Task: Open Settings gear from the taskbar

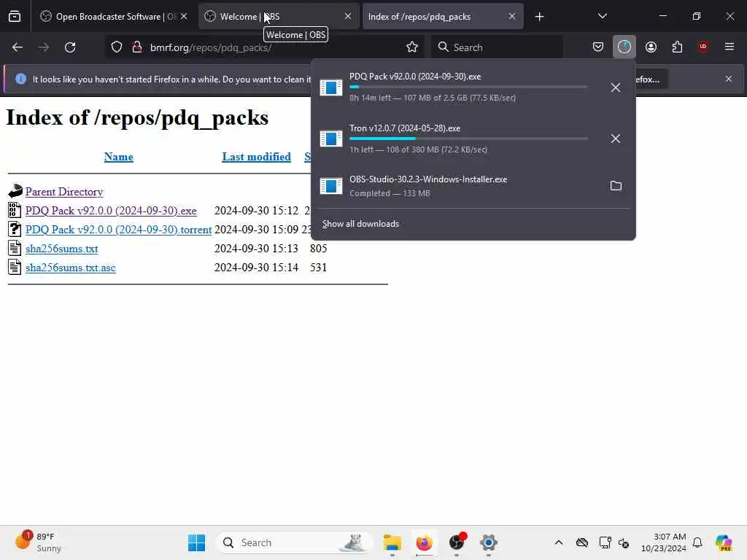Action: click(x=488, y=542)
